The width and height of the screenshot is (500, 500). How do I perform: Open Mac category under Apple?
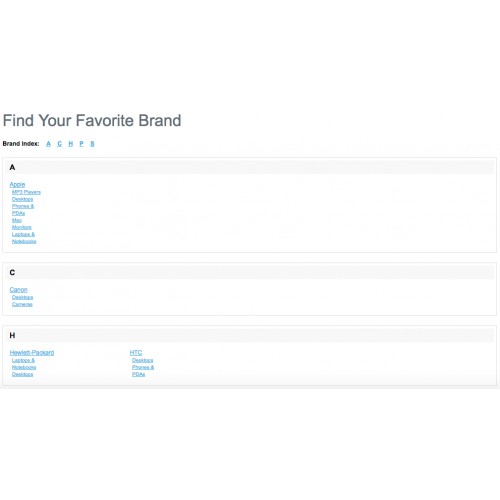point(17,220)
